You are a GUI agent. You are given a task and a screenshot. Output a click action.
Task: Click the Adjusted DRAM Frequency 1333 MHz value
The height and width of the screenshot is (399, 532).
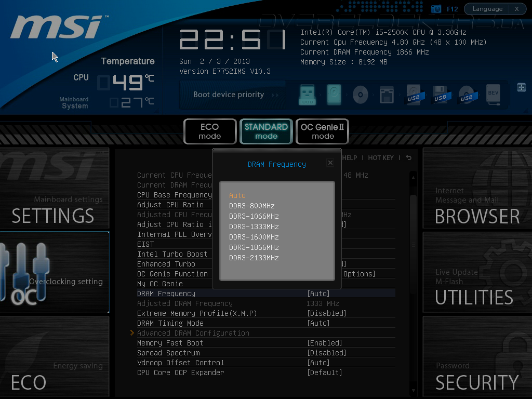coord(323,303)
